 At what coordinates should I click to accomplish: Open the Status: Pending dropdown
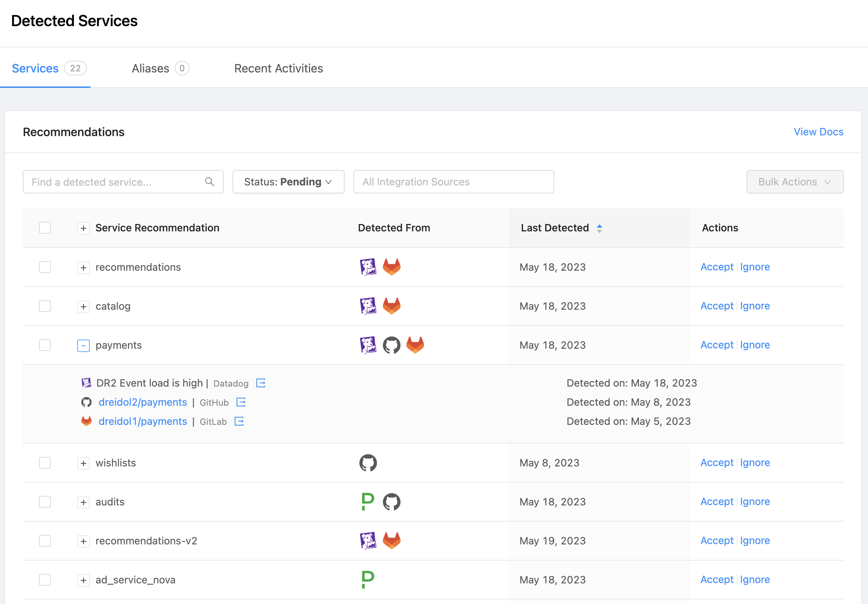click(x=288, y=182)
